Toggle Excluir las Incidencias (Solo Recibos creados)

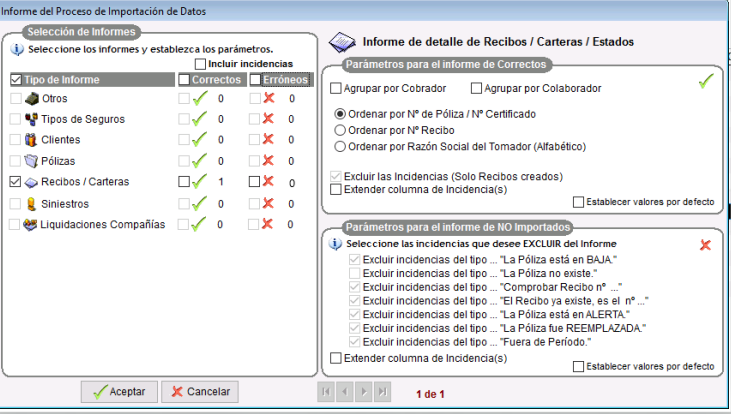pos(336,176)
